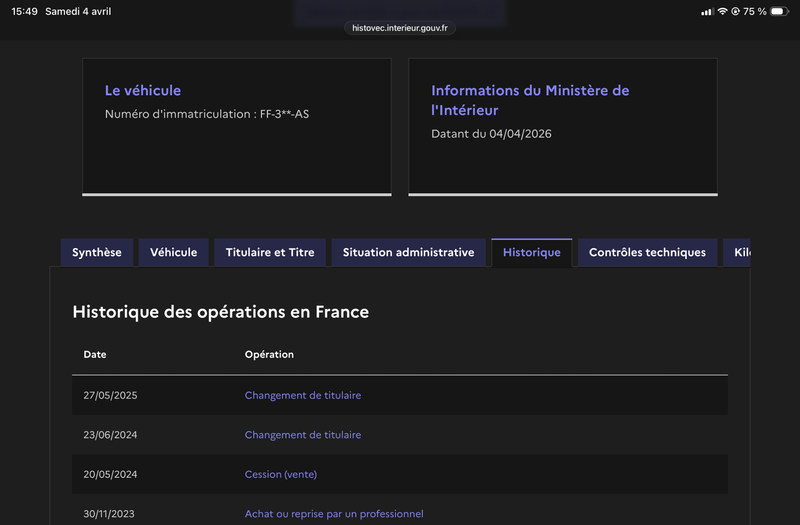Screen dimensions: 800x525
Task: Switch to the Synthèse tab
Action: (97, 253)
